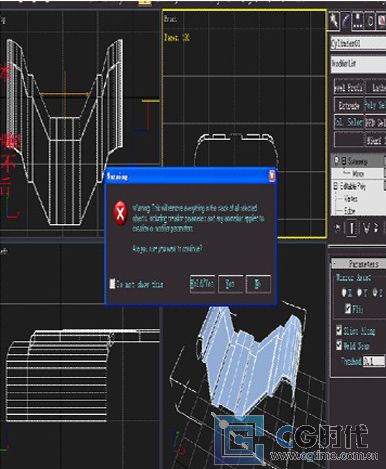Toggle the Weld Seam checkbox
This screenshot has height=469, width=386.
(x=339, y=345)
